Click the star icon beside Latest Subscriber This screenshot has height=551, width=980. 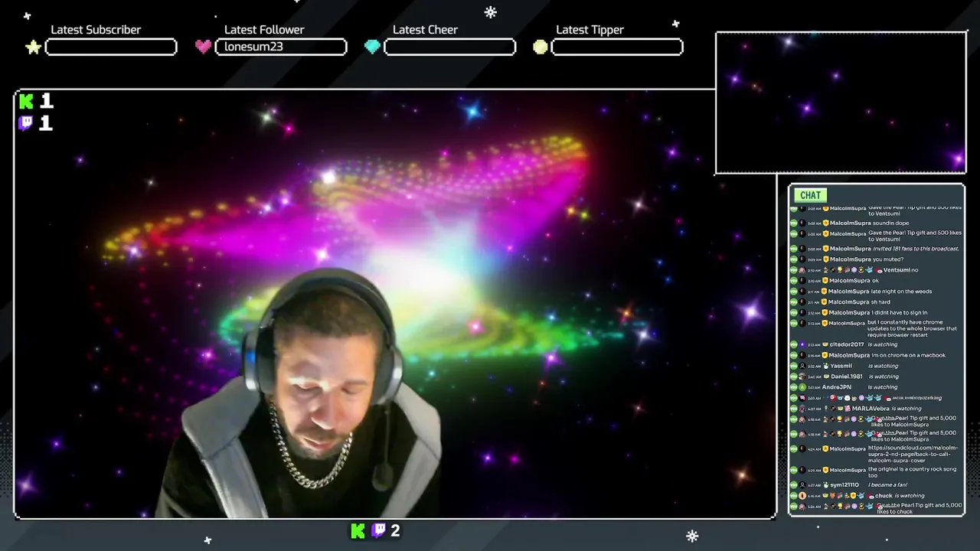click(34, 47)
